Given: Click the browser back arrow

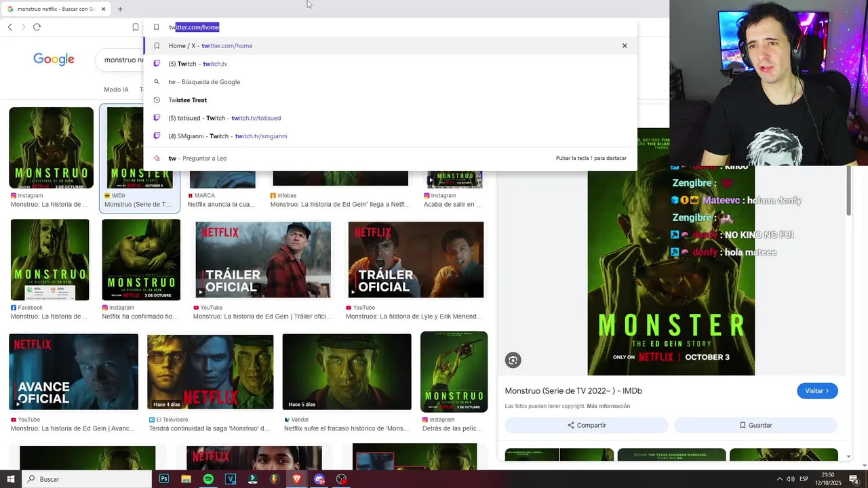Looking at the screenshot, I should pyautogui.click(x=10, y=27).
